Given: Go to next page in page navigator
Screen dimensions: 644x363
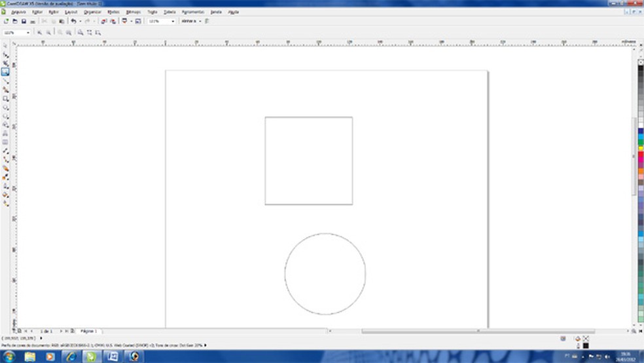Looking at the screenshot, I should (61, 331).
